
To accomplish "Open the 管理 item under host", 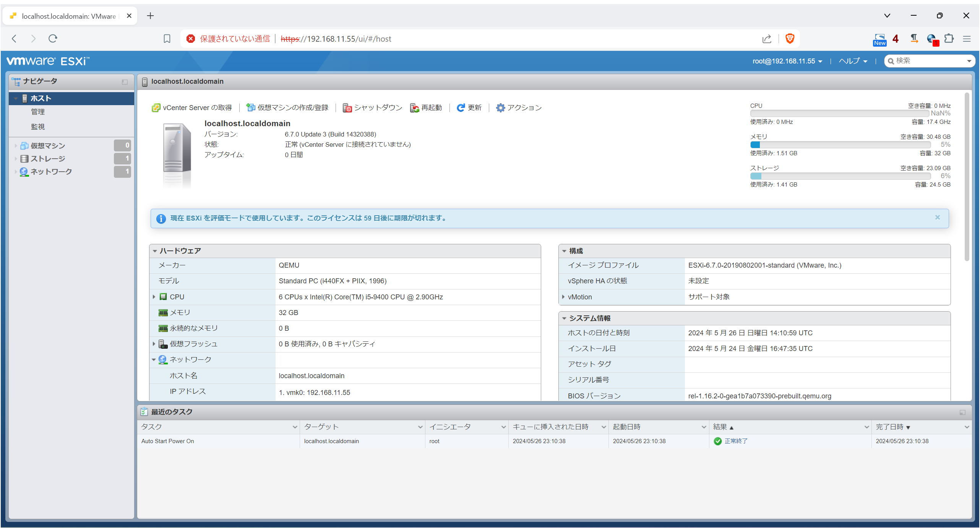I will pos(38,112).
